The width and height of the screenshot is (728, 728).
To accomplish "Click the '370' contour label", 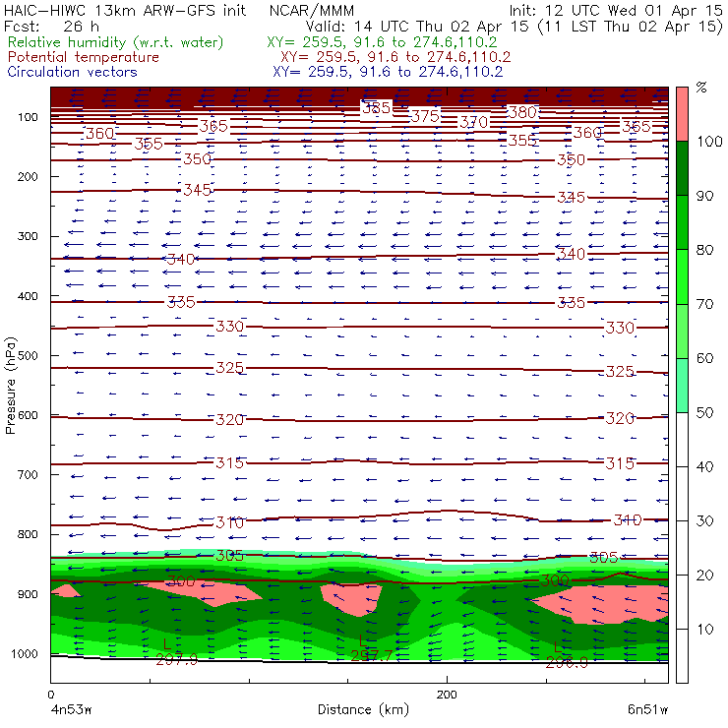I will click(x=474, y=122).
